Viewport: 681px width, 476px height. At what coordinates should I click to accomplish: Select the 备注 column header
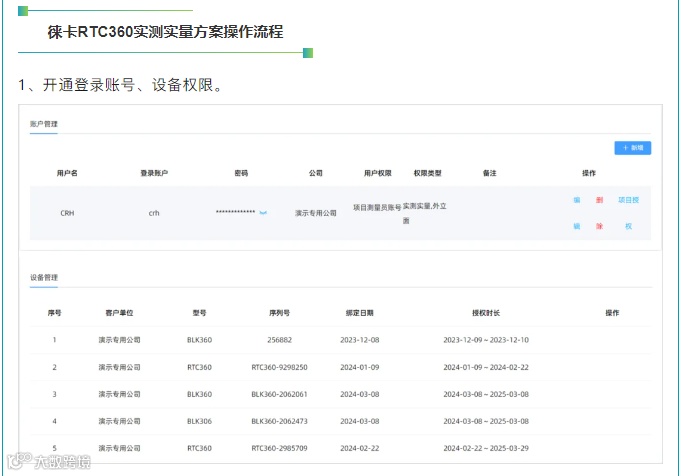(x=489, y=173)
